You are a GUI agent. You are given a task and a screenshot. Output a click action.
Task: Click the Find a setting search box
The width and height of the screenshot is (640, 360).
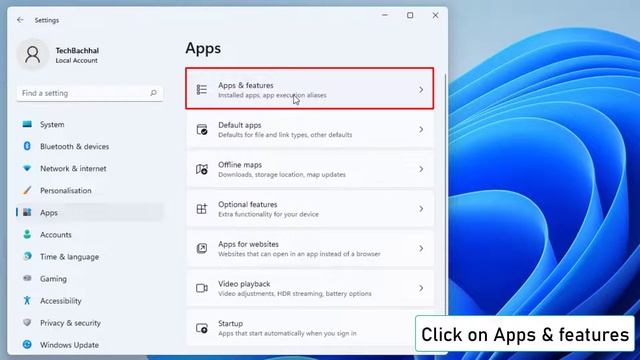click(x=90, y=93)
